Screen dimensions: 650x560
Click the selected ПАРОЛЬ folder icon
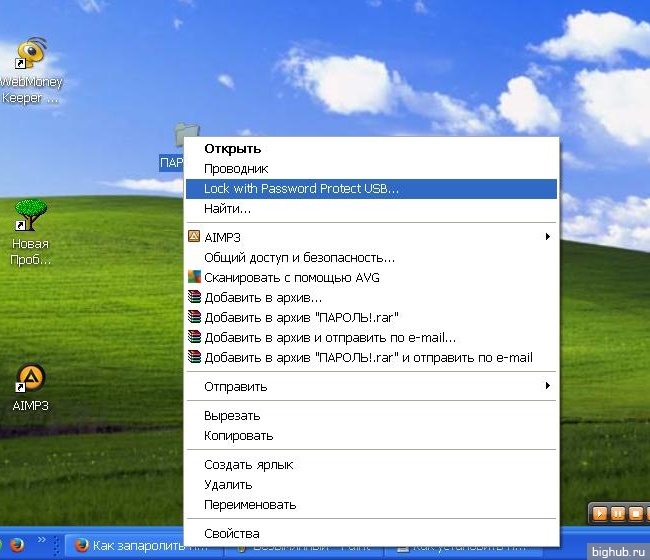click(x=184, y=135)
